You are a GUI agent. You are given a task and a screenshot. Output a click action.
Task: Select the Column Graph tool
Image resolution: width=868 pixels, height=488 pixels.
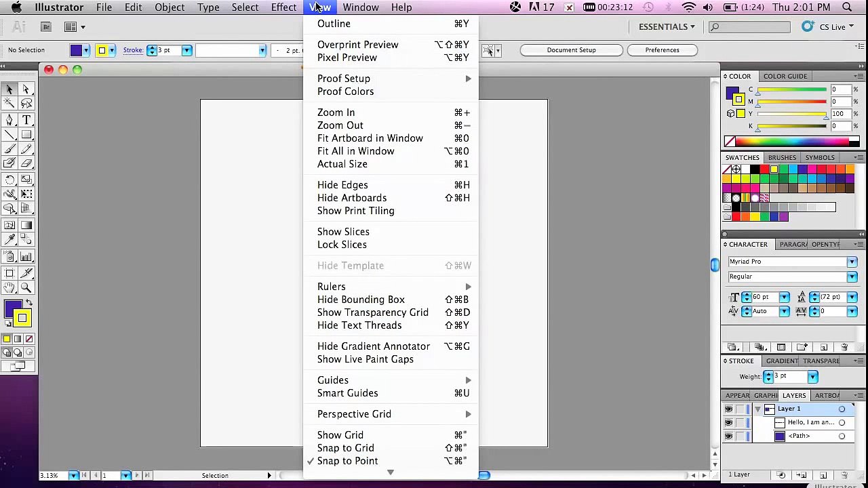click(26, 257)
